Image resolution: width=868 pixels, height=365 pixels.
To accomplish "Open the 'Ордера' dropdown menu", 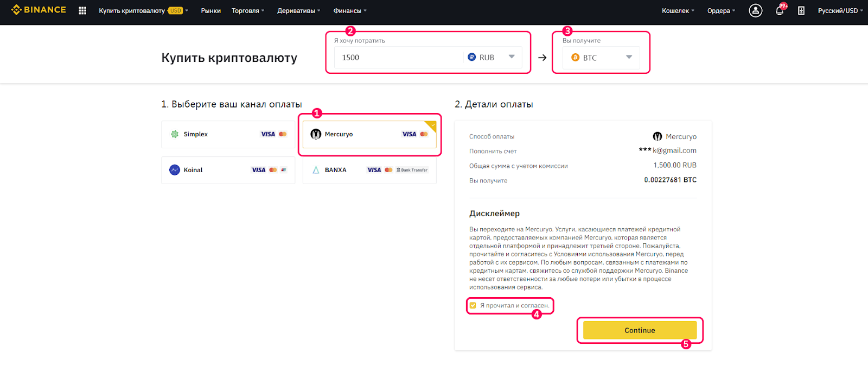I will click(722, 10).
